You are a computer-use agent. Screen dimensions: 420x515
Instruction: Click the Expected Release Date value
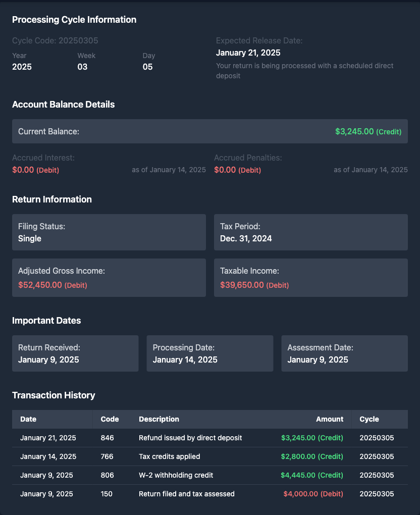click(x=248, y=53)
